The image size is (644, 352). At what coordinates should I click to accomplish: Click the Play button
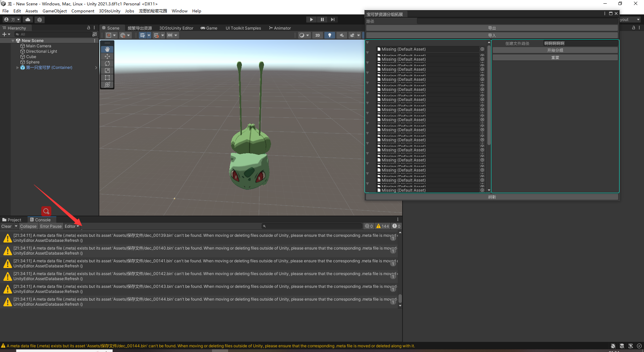311,19
